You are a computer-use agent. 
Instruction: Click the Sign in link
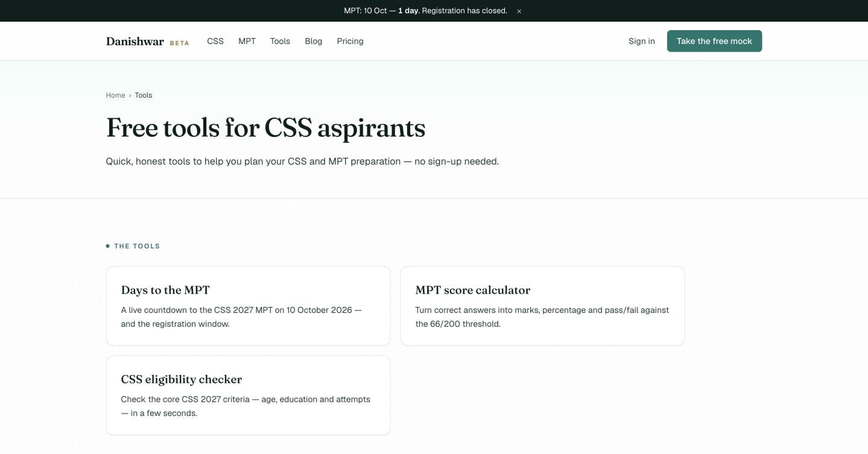pyautogui.click(x=642, y=41)
